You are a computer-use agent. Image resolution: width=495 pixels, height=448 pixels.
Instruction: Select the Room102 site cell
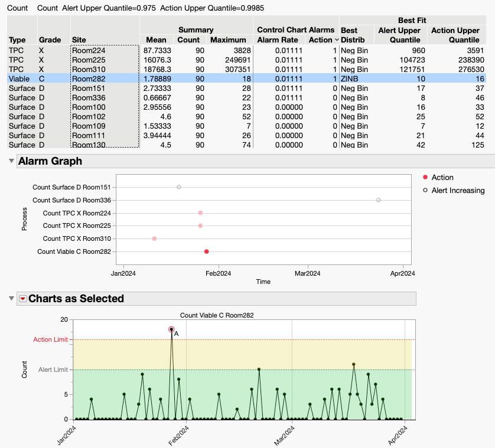[x=89, y=117]
